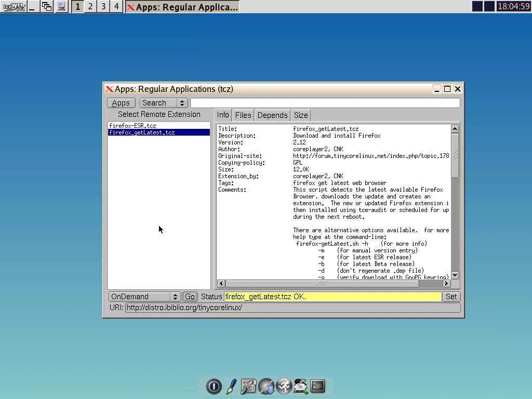Open the Search type dropdown
532x399 pixels.
click(x=164, y=103)
